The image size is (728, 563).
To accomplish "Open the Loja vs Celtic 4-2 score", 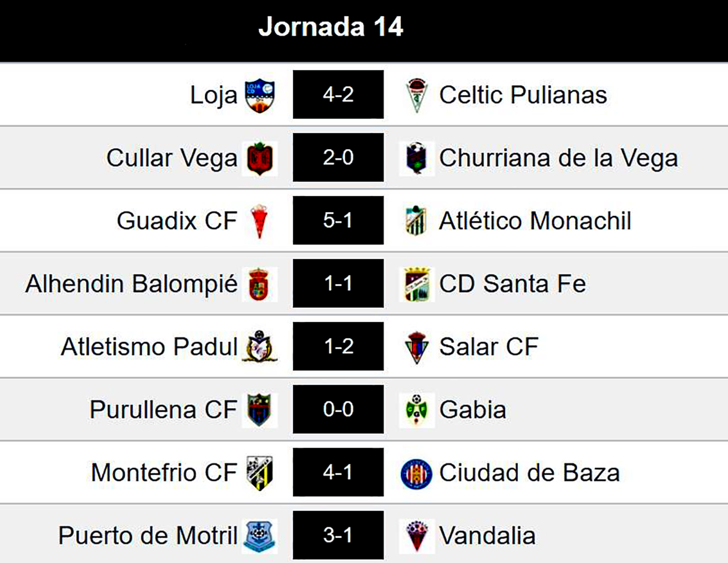I will (338, 95).
